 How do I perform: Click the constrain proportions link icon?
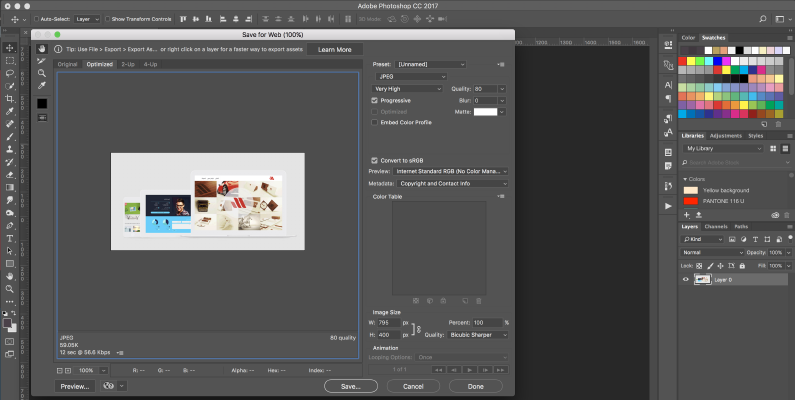coord(417,329)
